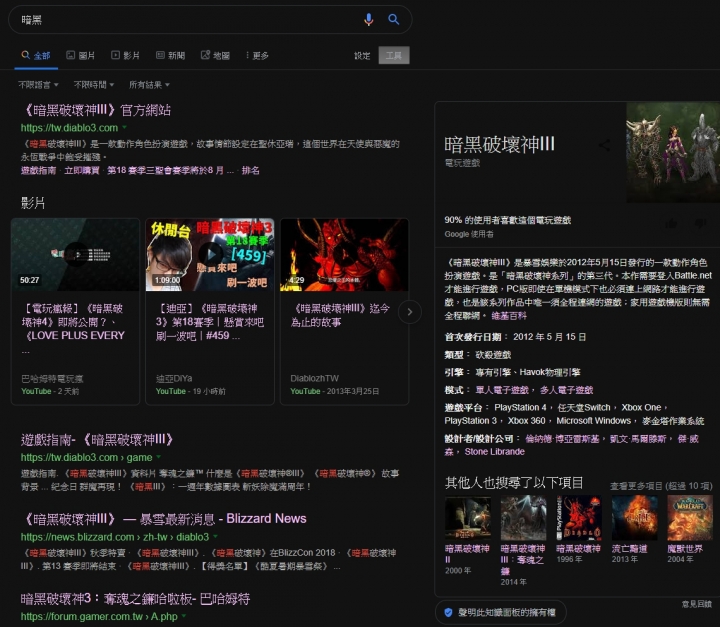Viewport: 720px width, 627px height.
Task: Open the 不限語言 language filter dropdown
Action: click(x=38, y=85)
